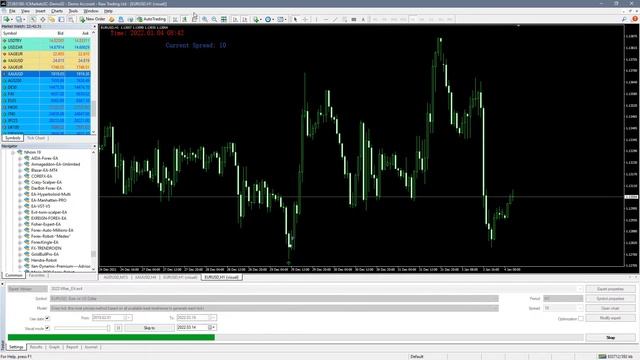Toggle chart Auto Scroll icon
The image size is (640, 360).
(x=236, y=19)
